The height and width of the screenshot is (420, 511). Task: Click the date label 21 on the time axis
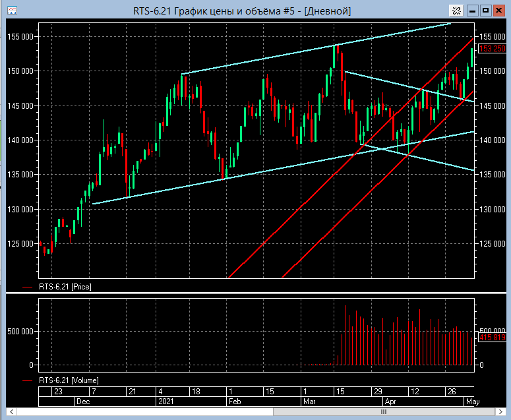coord(133,392)
